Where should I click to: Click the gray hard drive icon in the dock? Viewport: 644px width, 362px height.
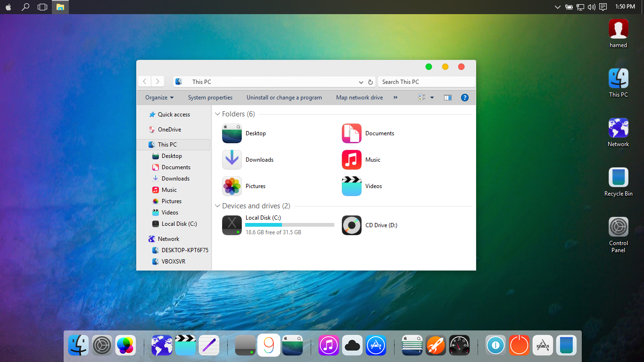(245, 345)
